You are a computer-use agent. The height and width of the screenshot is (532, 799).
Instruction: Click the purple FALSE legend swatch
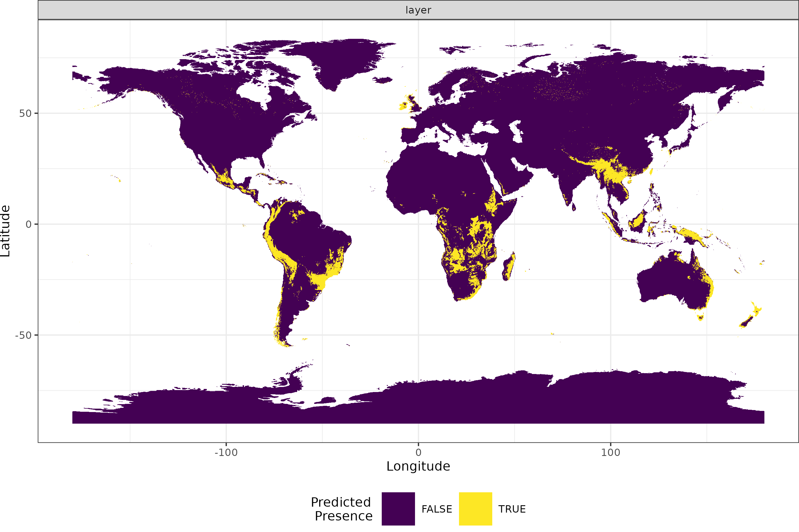[x=398, y=509]
